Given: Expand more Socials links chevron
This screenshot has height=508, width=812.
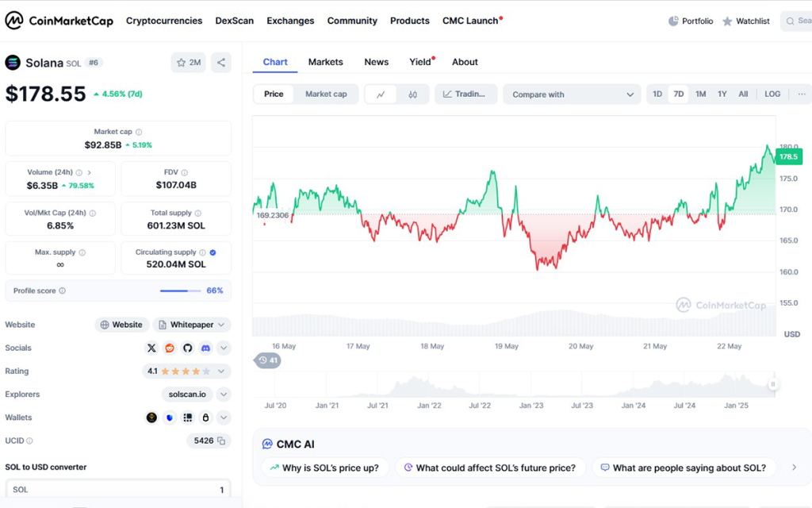Looking at the screenshot, I should pyautogui.click(x=224, y=348).
